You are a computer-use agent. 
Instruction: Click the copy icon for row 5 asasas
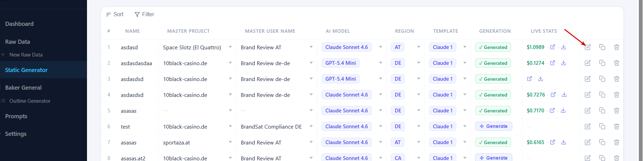tap(602, 111)
